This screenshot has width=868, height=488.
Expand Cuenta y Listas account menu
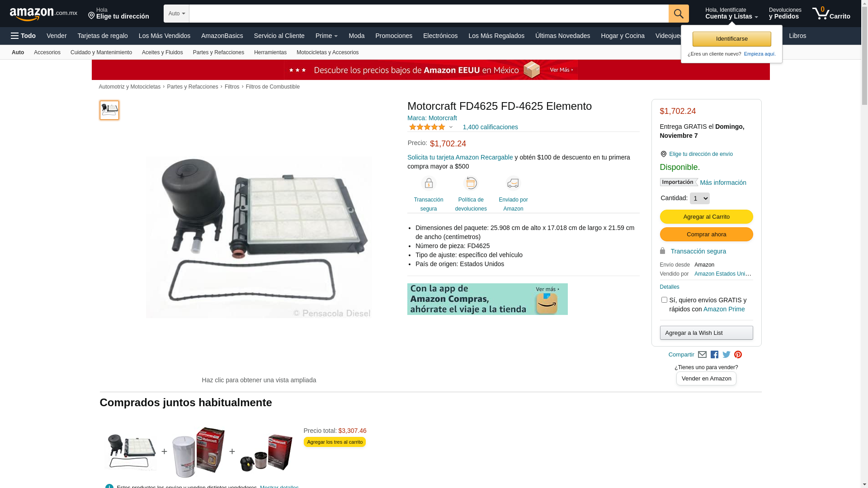click(731, 14)
